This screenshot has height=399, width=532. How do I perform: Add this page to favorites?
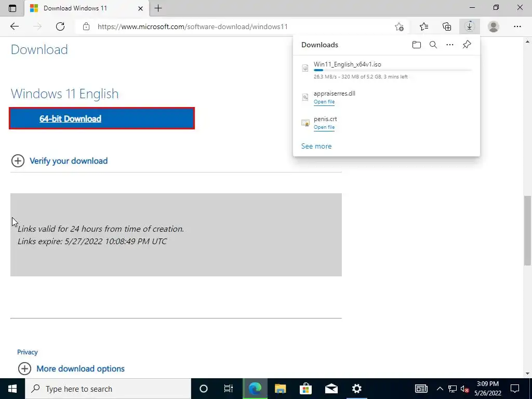[400, 26]
